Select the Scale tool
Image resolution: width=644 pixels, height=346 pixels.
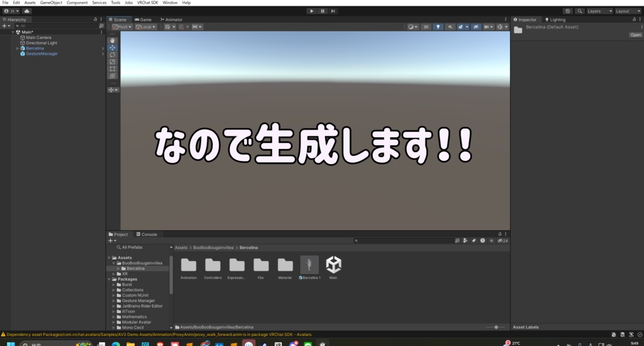coord(112,62)
